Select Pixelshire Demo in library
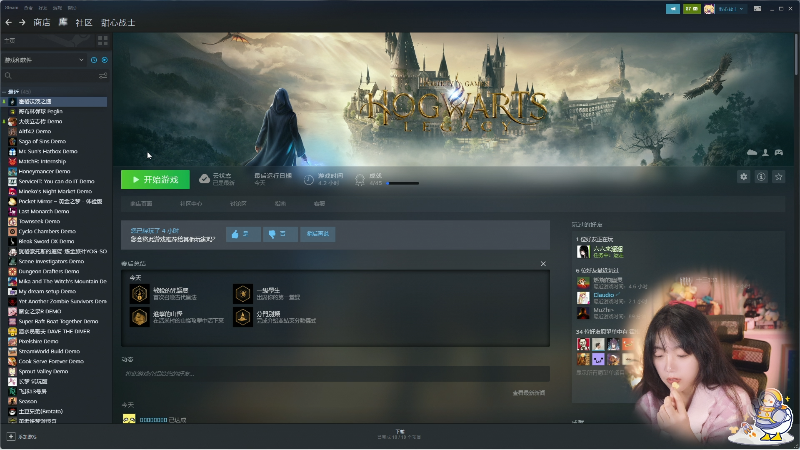 point(38,341)
